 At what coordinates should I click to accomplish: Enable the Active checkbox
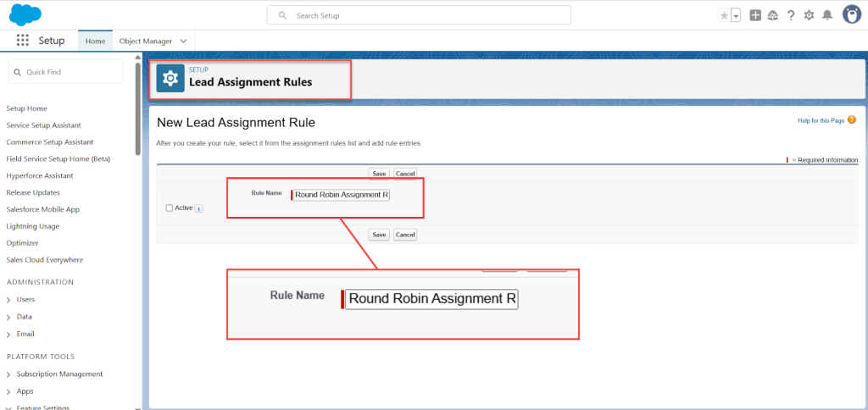[x=170, y=208]
